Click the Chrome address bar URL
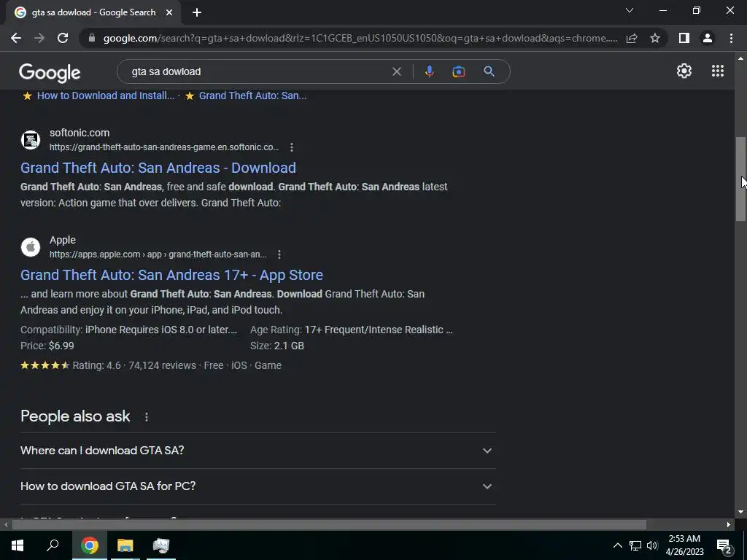The height and width of the screenshot is (560, 747). (x=360, y=38)
